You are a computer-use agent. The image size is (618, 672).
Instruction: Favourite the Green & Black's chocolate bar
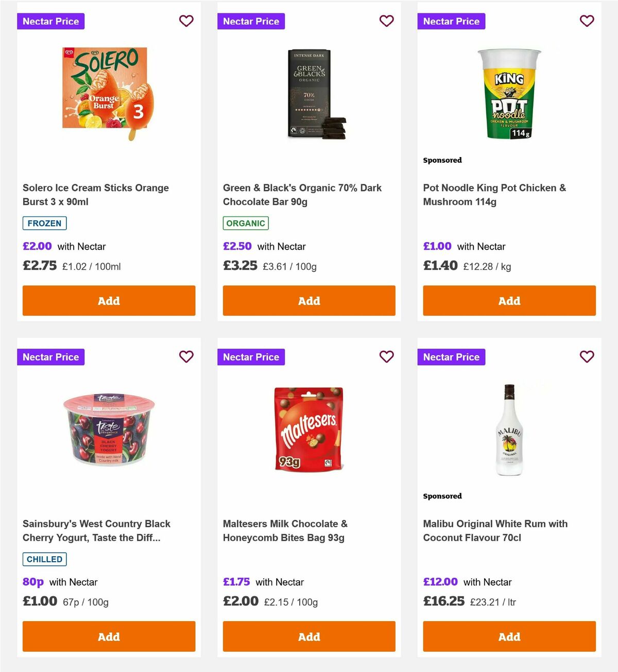386,21
